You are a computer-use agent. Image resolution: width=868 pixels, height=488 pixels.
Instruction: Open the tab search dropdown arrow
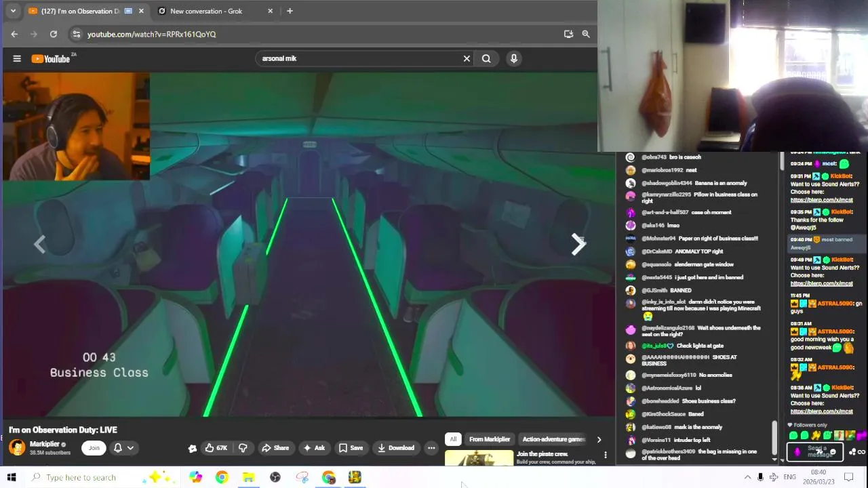point(12,11)
